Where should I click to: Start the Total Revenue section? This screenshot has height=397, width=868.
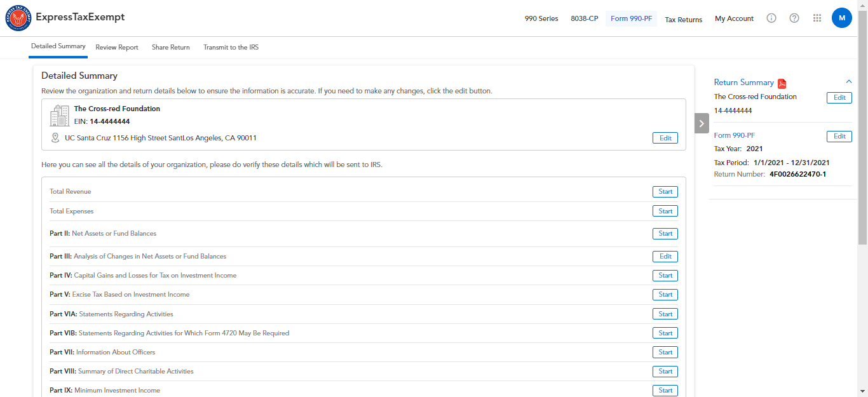(665, 192)
